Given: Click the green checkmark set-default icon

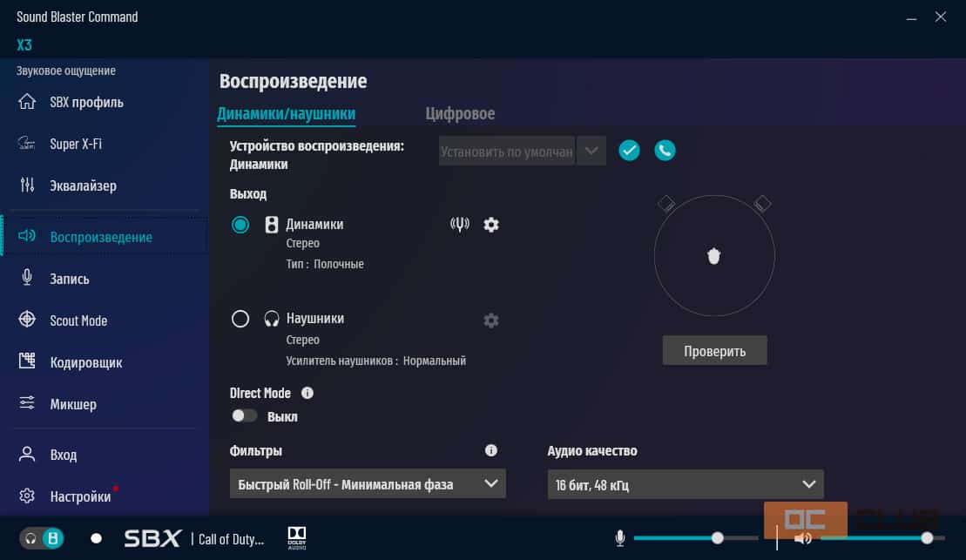Looking at the screenshot, I should pyautogui.click(x=629, y=151).
